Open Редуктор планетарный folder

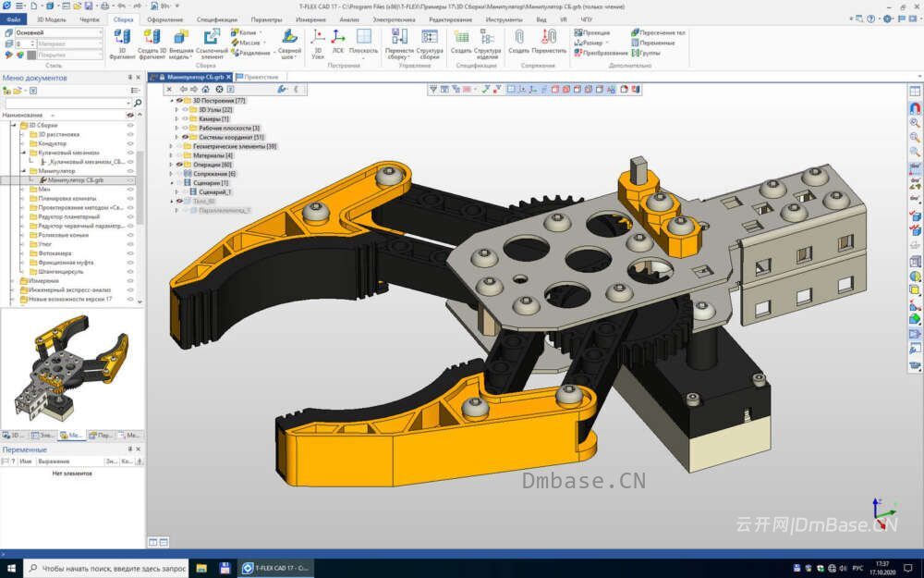click(x=68, y=216)
